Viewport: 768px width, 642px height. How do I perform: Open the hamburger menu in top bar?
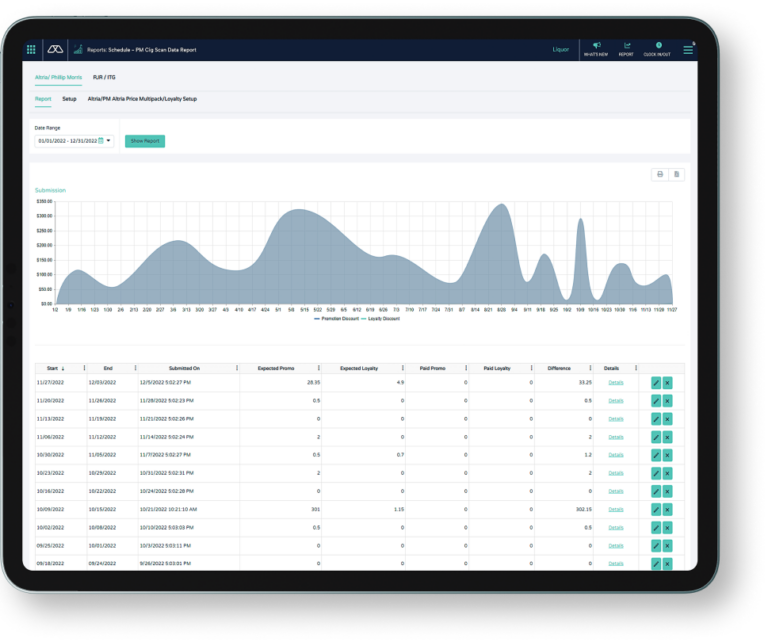pos(688,49)
